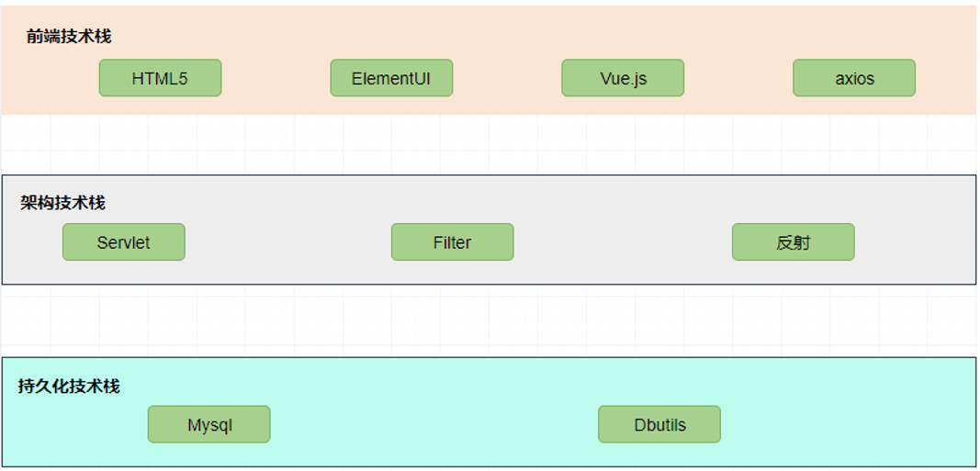
Task: Click empty gray area between Filter and 反射
Action: click(623, 242)
